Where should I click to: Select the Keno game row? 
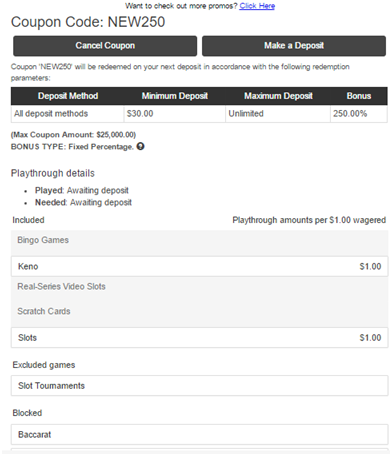point(199,266)
